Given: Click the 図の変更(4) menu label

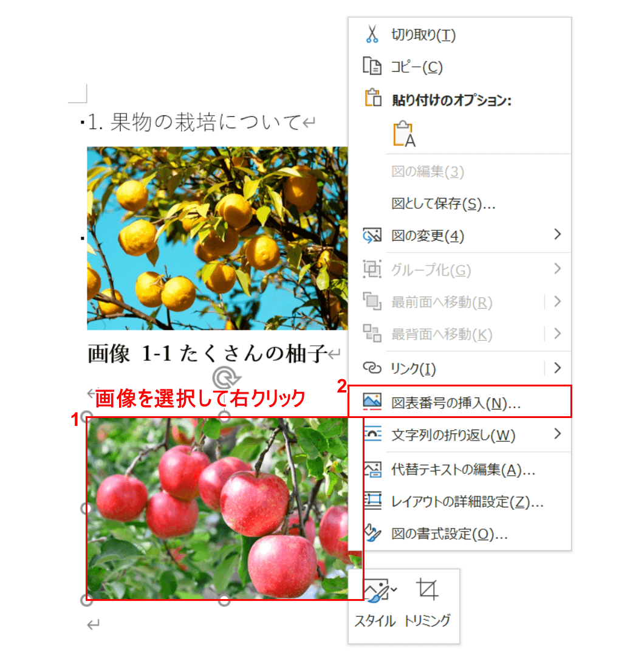Looking at the screenshot, I should 427,236.
